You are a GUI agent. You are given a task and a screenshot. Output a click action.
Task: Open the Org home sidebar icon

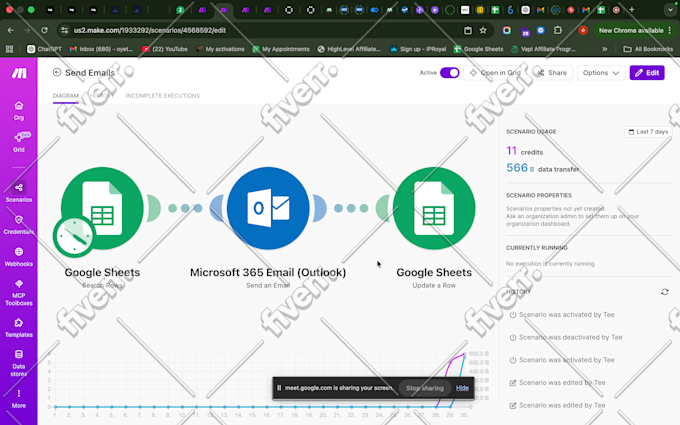[x=19, y=111]
